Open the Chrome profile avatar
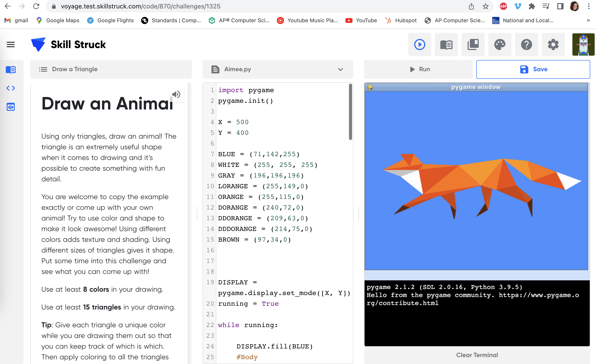This screenshot has height=364, width=596. (x=574, y=6)
